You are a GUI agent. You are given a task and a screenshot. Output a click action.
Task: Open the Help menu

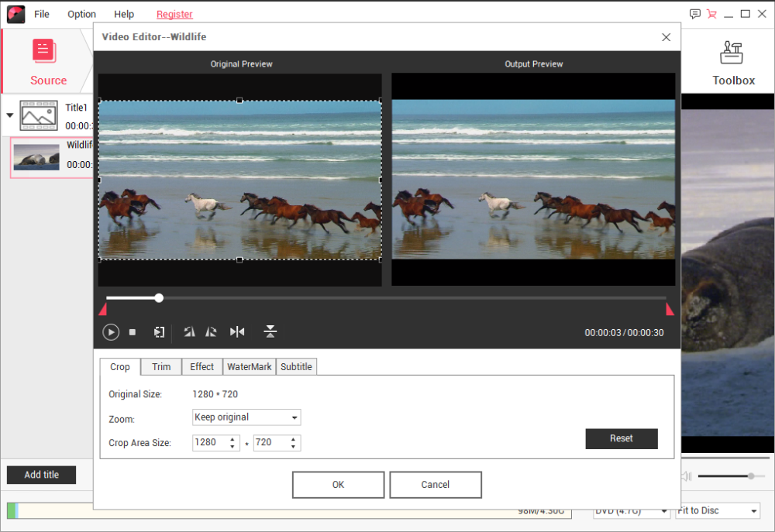(x=123, y=14)
